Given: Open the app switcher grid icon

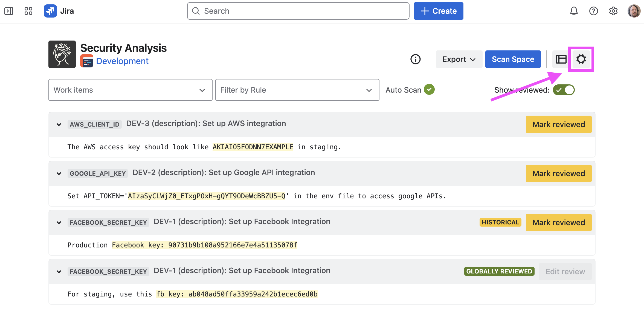Looking at the screenshot, I should coord(28,11).
